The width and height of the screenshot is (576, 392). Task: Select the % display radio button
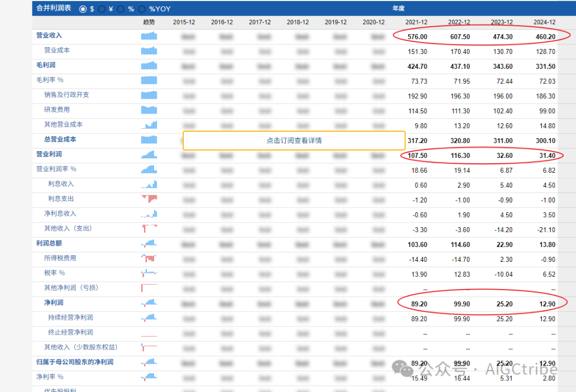tap(121, 9)
